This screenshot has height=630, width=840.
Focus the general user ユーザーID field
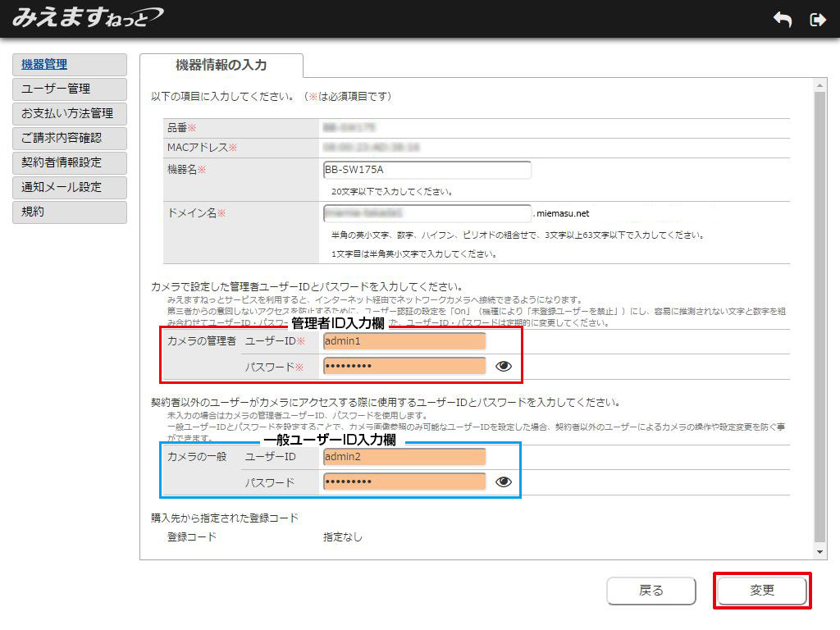pos(404,457)
